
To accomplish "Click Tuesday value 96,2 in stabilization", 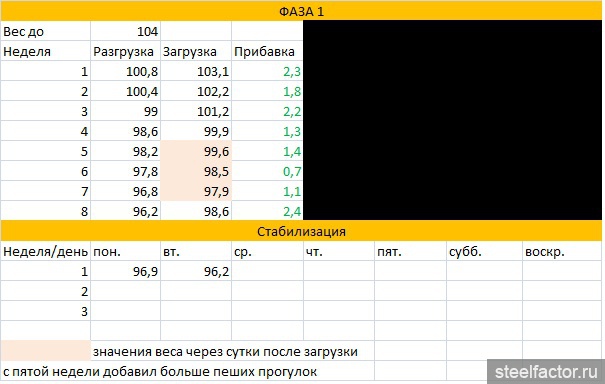I will pyautogui.click(x=196, y=271).
